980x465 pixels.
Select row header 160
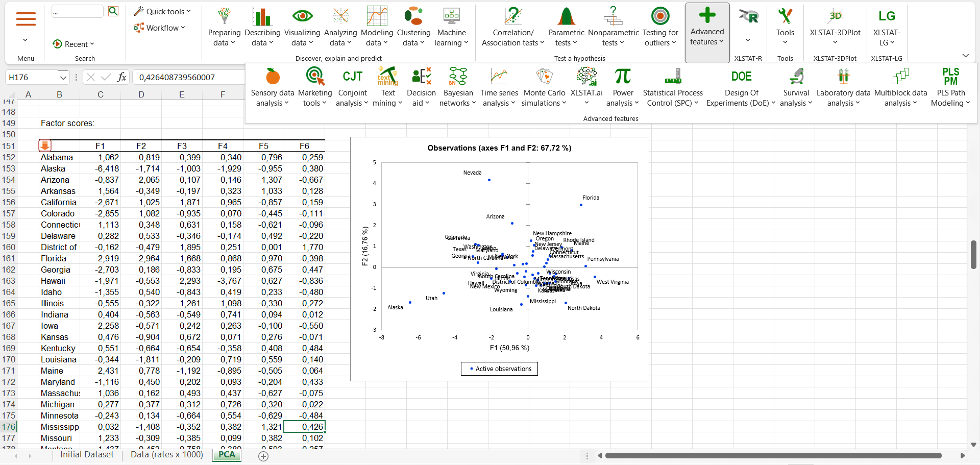9,247
